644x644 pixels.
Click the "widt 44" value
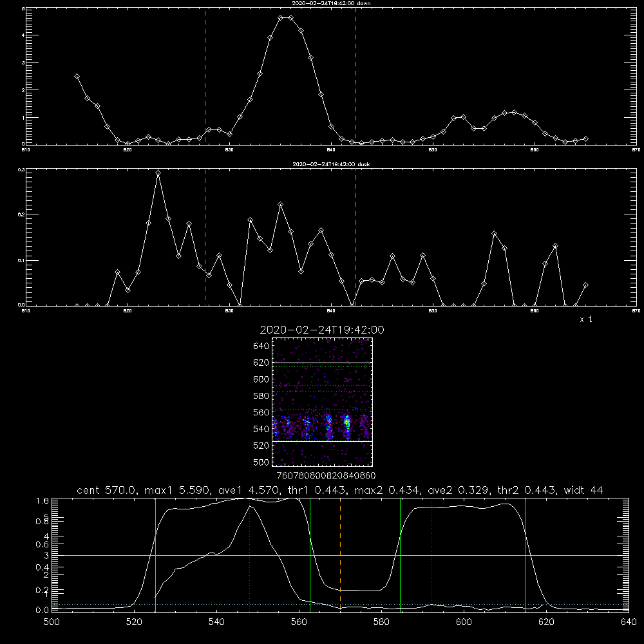point(583,490)
